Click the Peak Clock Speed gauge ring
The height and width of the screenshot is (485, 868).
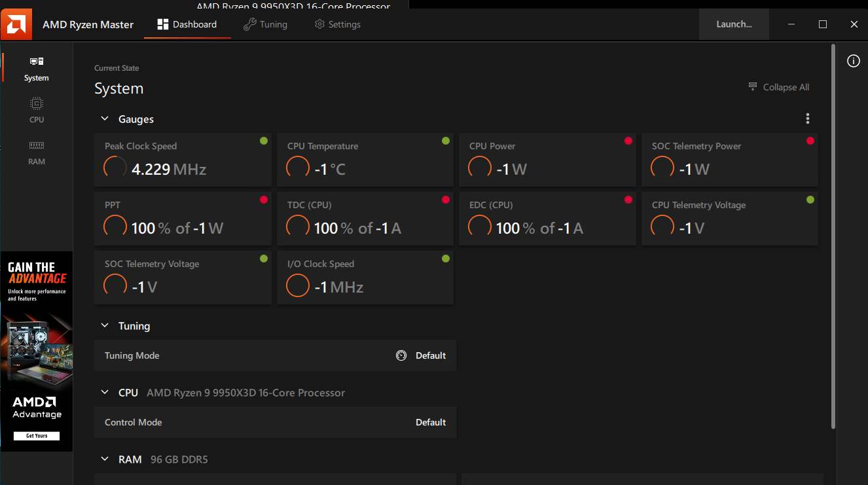[x=115, y=168]
